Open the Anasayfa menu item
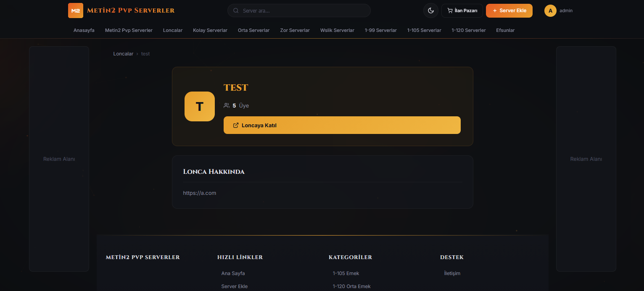The height and width of the screenshot is (291, 644). (x=84, y=30)
